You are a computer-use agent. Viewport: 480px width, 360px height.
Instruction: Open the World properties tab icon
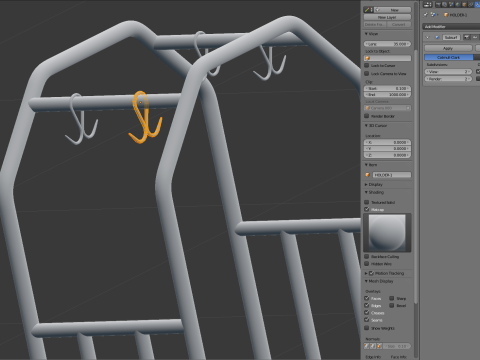pyautogui.click(x=457, y=5)
